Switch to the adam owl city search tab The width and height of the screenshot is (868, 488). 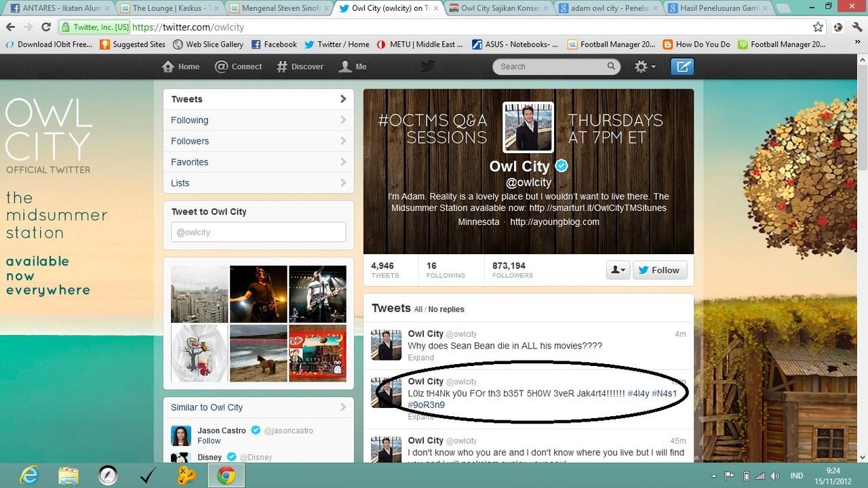coord(609,8)
